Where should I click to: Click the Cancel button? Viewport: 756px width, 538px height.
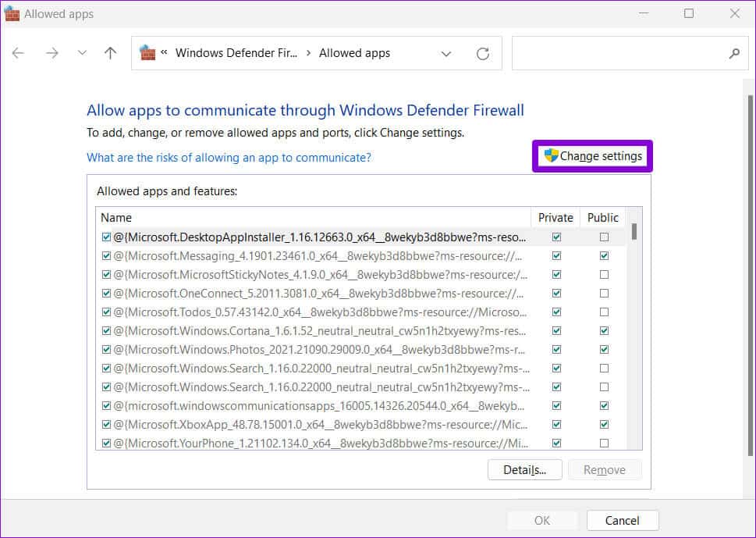623,521
